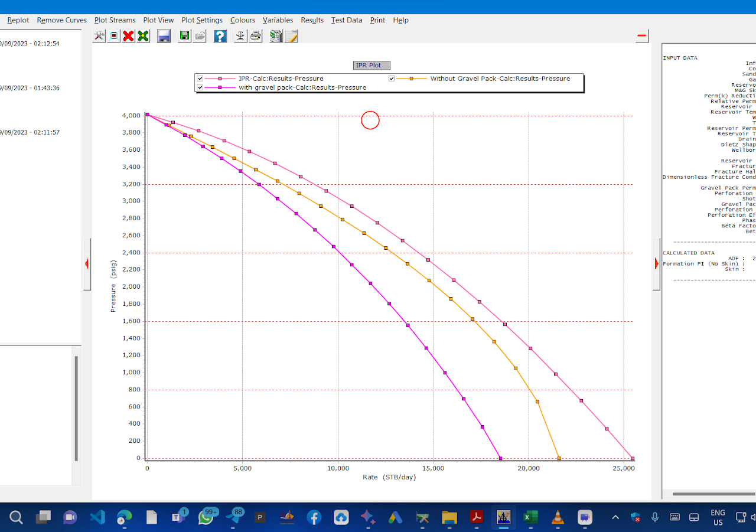Viewport: 756px width, 532px height.
Task: Collapse left panel using red arrow handle
Action: click(x=87, y=264)
